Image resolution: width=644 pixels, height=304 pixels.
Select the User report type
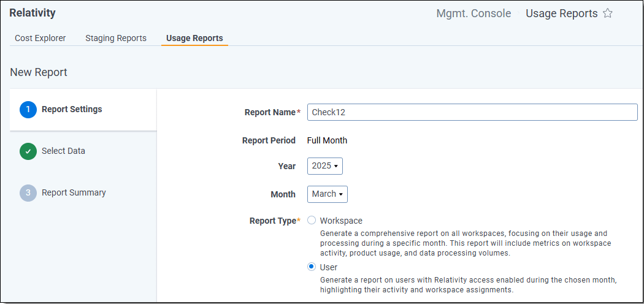[x=312, y=267]
